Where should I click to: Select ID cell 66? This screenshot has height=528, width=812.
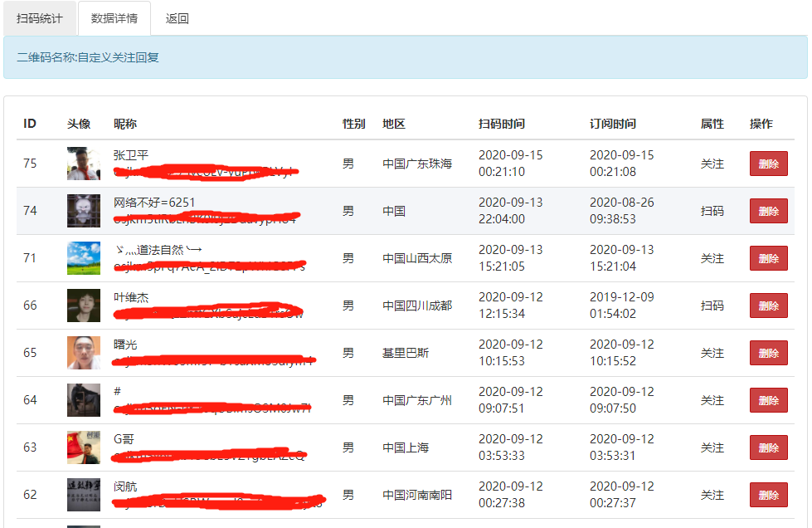[x=30, y=306]
